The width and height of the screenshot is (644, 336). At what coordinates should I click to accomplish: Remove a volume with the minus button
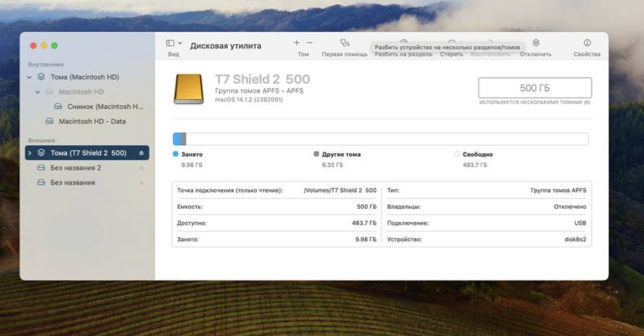coord(310,43)
